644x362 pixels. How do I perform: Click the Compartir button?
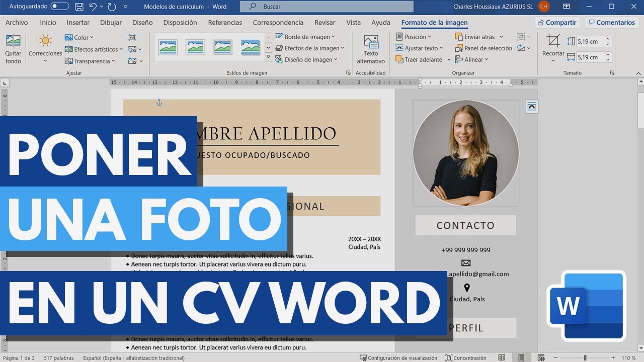pos(557,23)
